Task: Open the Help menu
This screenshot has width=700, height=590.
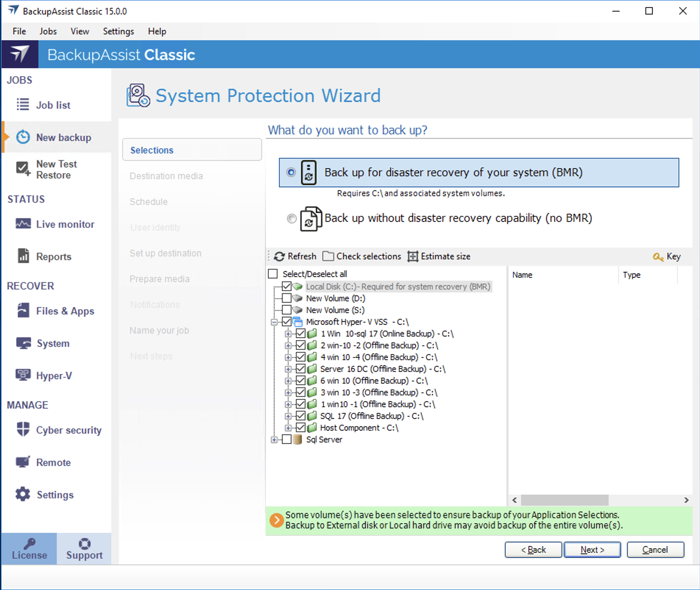Action: pos(157,31)
